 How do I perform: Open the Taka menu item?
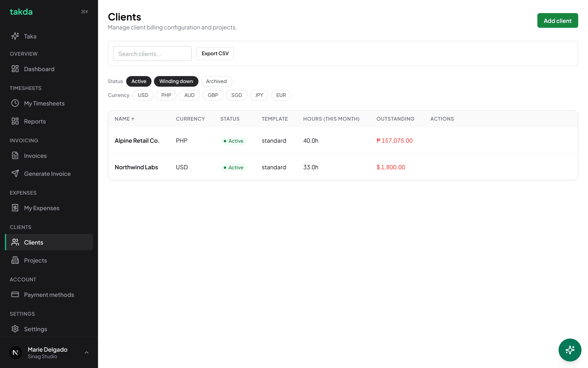click(49, 36)
